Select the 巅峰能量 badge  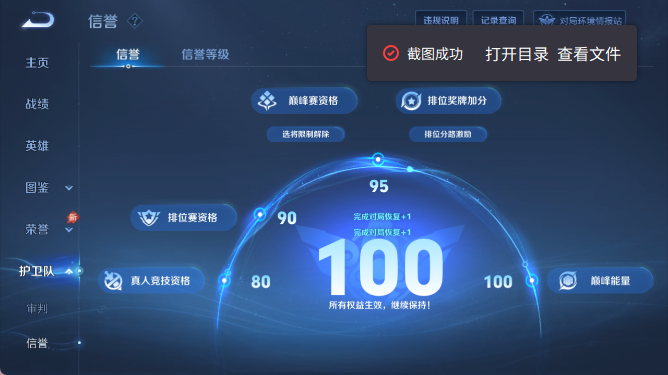[x=600, y=280]
